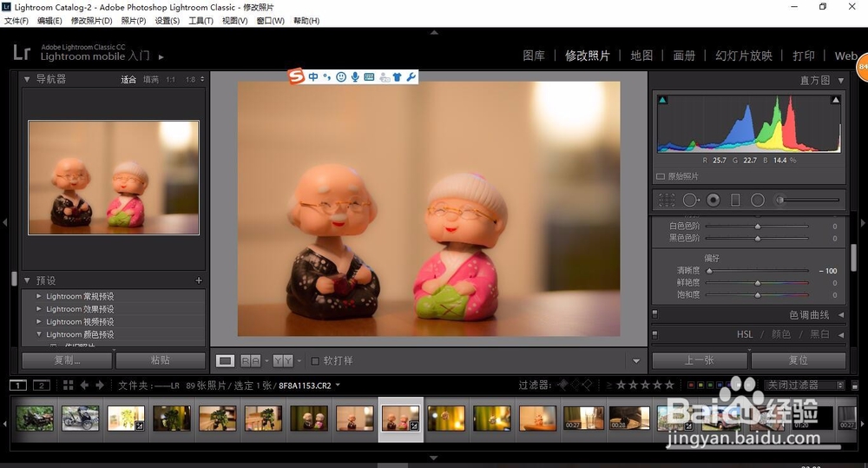This screenshot has width=868, height=468.
Task: Select the Crop Overlay tool icon
Action: pyautogui.click(x=667, y=200)
